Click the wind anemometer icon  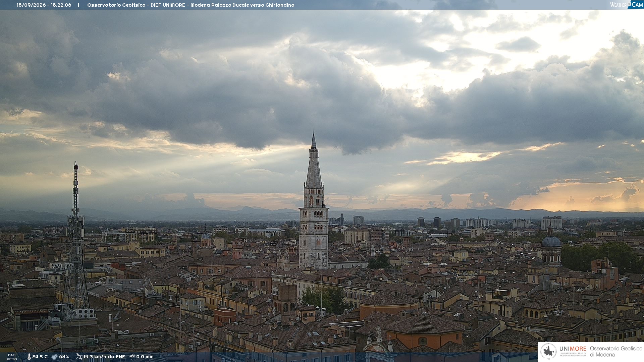tap(79, 357)
